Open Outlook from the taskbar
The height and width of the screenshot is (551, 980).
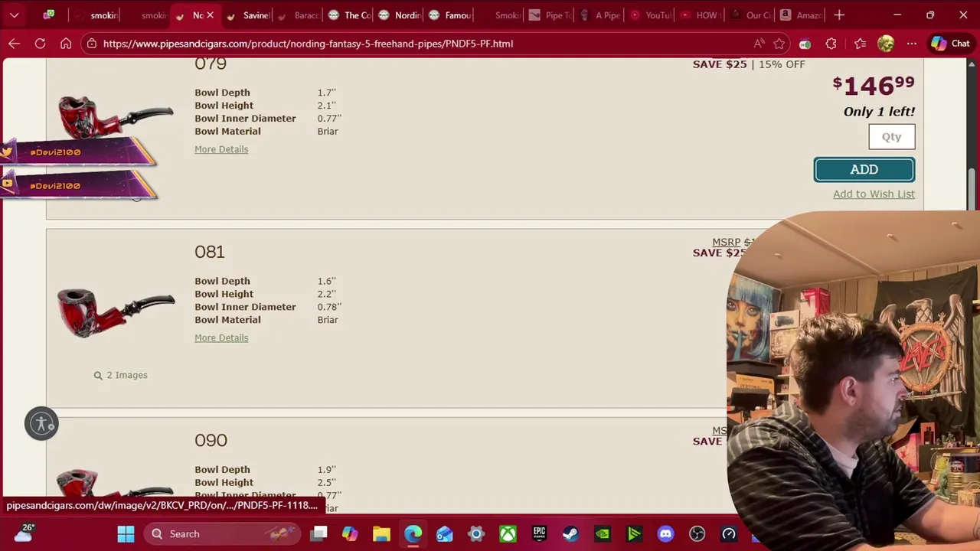click(444, 533)
